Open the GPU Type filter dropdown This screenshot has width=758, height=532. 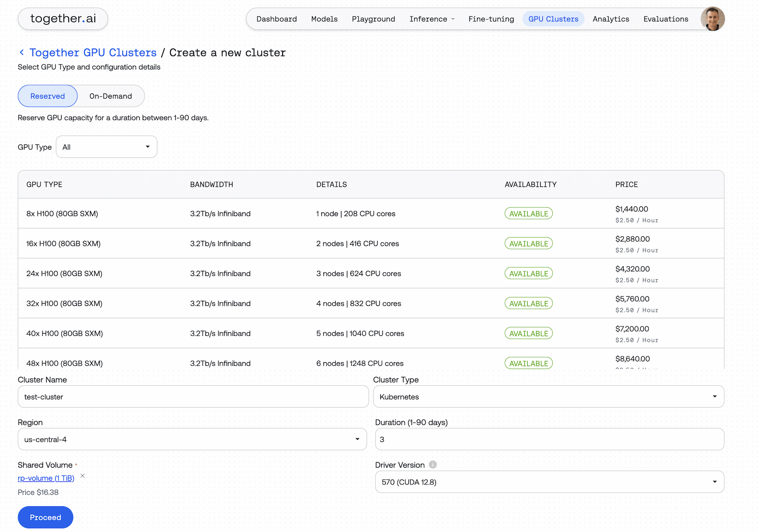pos(107,147)
